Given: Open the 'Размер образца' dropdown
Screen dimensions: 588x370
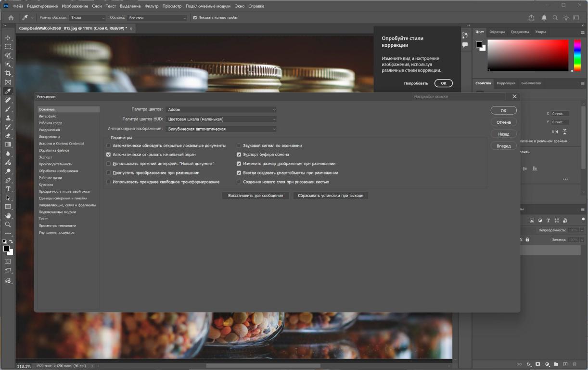Looking at the screenshot, I should [87, 18].
